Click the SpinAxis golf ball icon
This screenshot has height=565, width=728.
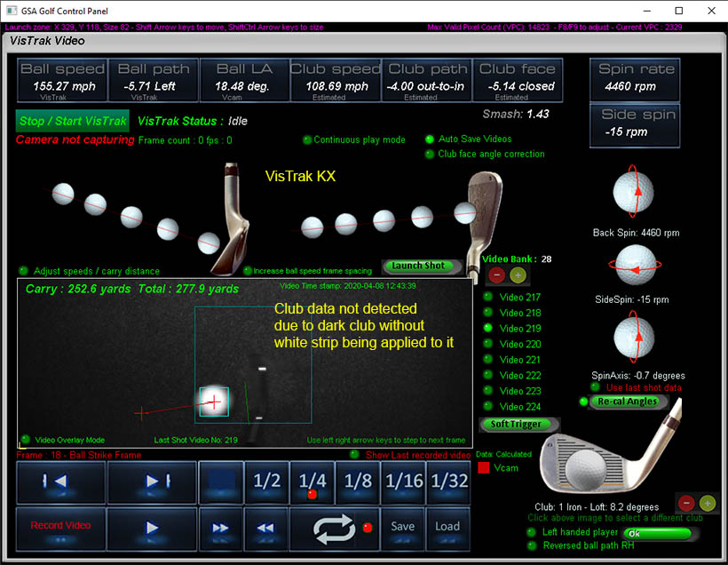point(634,338)
